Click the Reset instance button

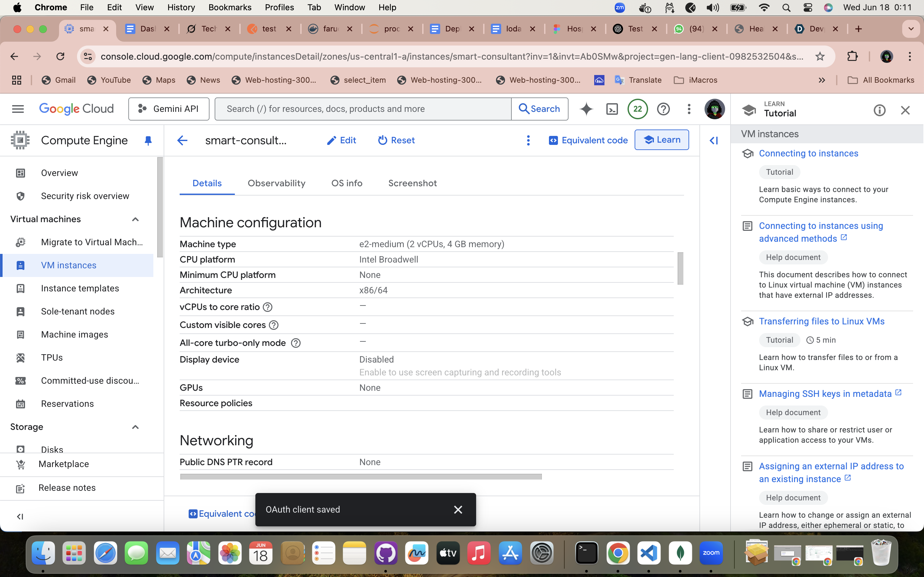coord(396,140)
